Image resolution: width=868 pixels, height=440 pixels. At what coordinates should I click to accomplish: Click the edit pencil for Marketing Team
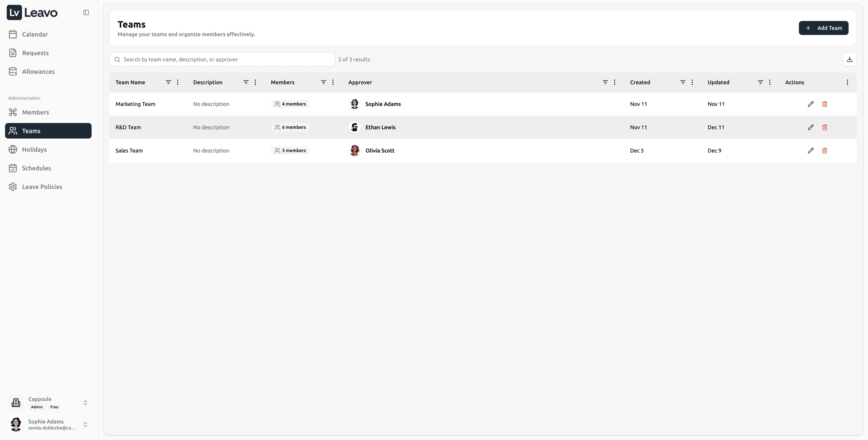810,104
